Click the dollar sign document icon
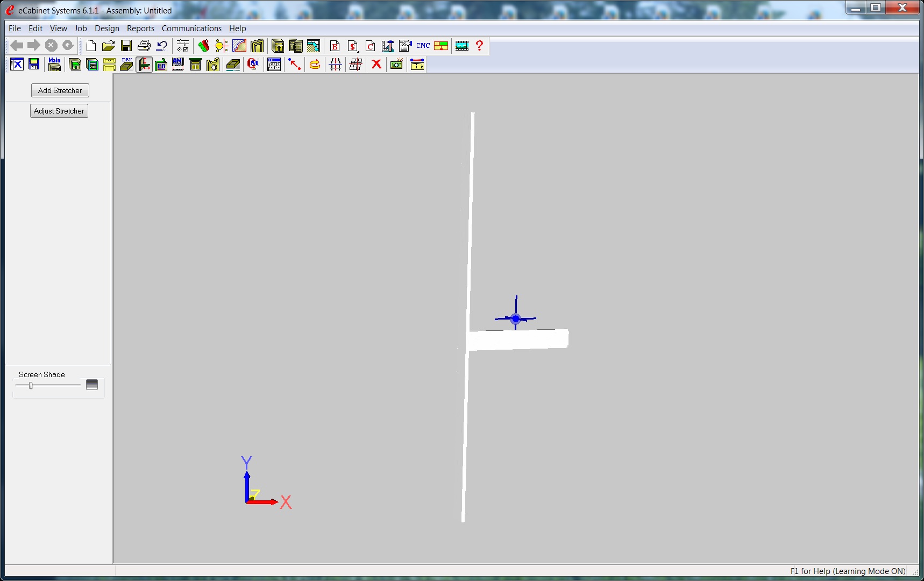This screenshot has height=581, width=924. [353, 46]
